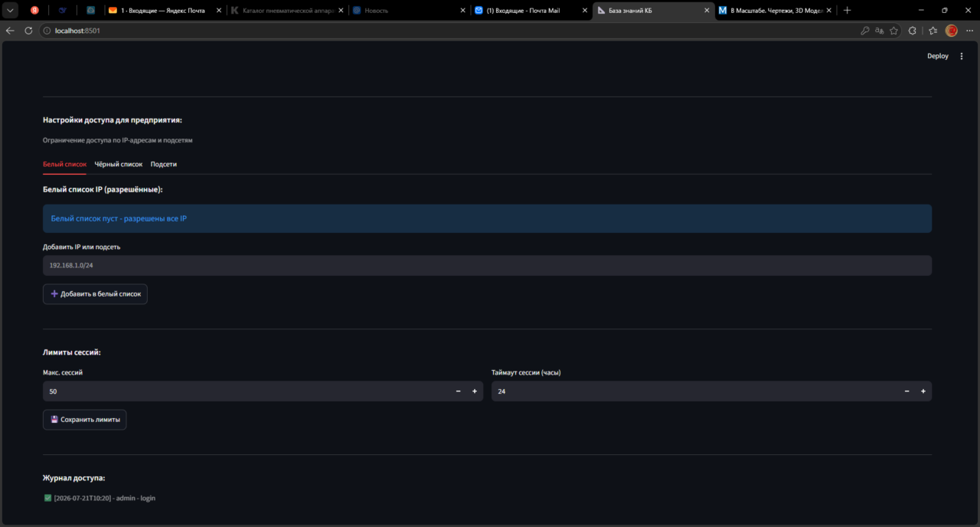Close the Почта Mail tab
Screen dimensions: 980x527
point(584,11)
